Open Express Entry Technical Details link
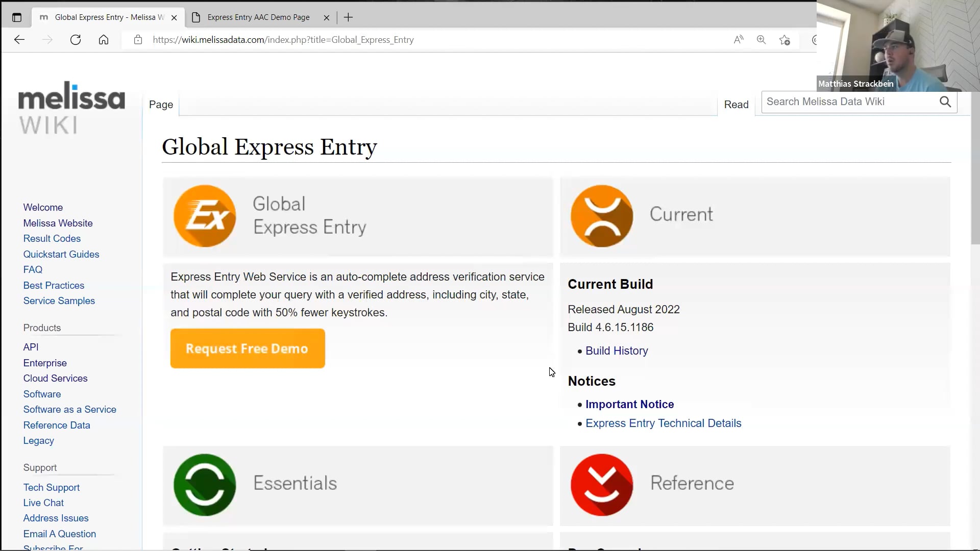This screenshot has width=980, height=551. click(x=663, y=423)
